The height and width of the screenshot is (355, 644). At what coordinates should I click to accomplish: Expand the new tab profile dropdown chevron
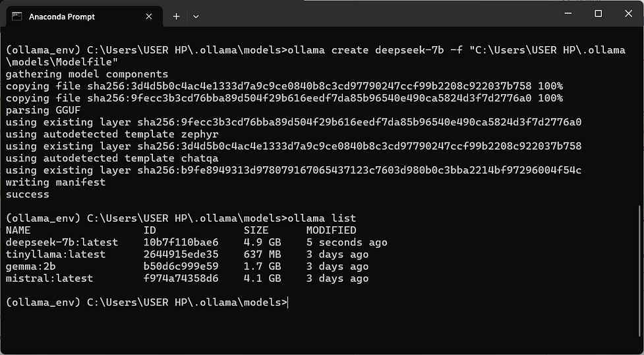[196, 16]
